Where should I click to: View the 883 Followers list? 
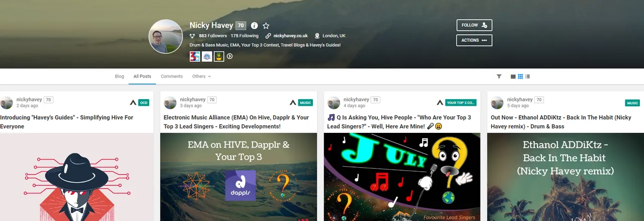click(x=213, y=36)
